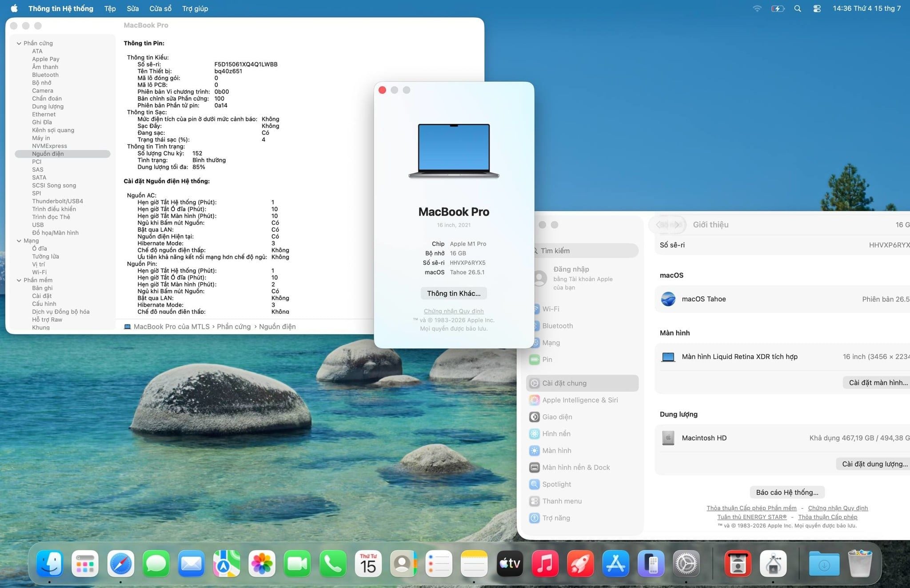The height and width of the screenshot is (588, 910).
Task: Launch Apple TV from the Dock
Action: (510, 564)
